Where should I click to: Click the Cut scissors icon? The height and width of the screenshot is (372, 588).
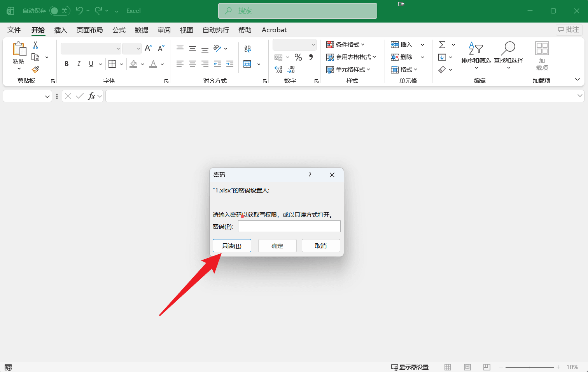pos(35,45)
